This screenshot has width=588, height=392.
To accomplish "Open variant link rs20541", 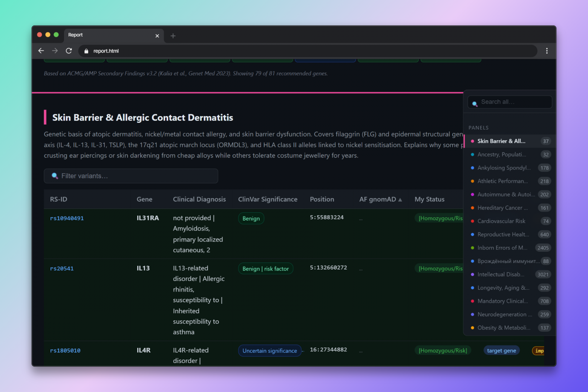I will 62,269.
